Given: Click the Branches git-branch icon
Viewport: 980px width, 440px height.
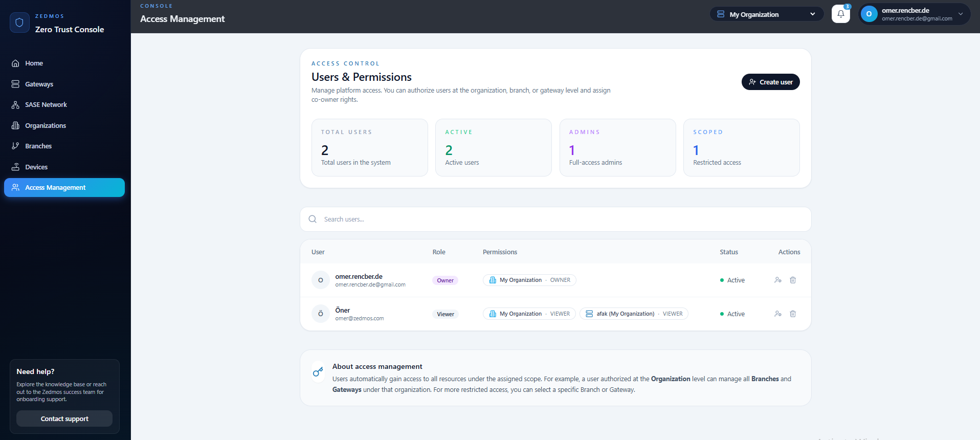Looking at the screenshot, I should 15,146.
